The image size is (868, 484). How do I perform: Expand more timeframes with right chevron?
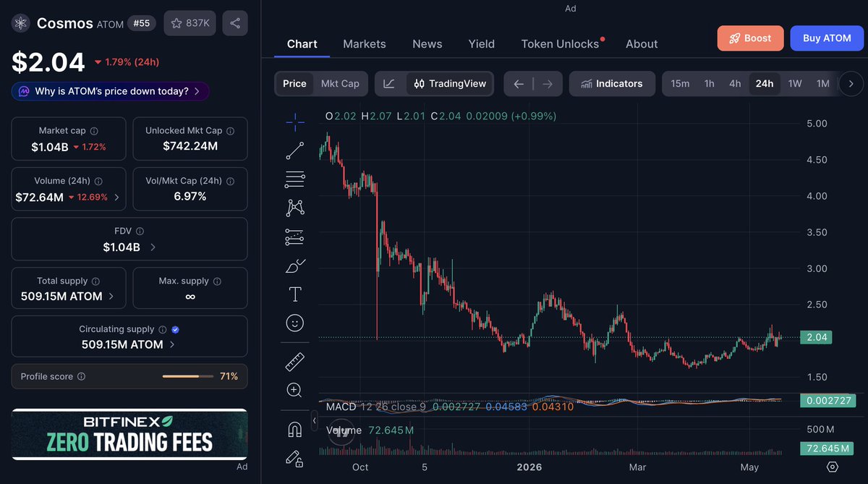tap(851, 84)
